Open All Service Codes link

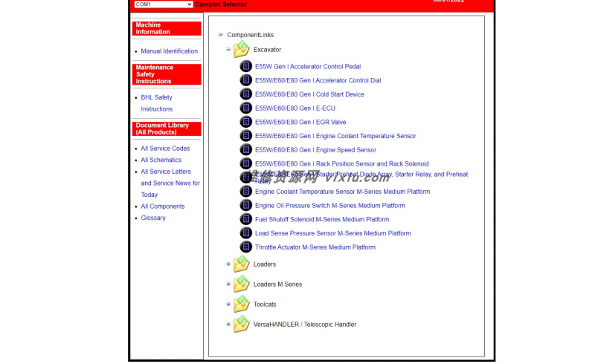coord(165,149)
